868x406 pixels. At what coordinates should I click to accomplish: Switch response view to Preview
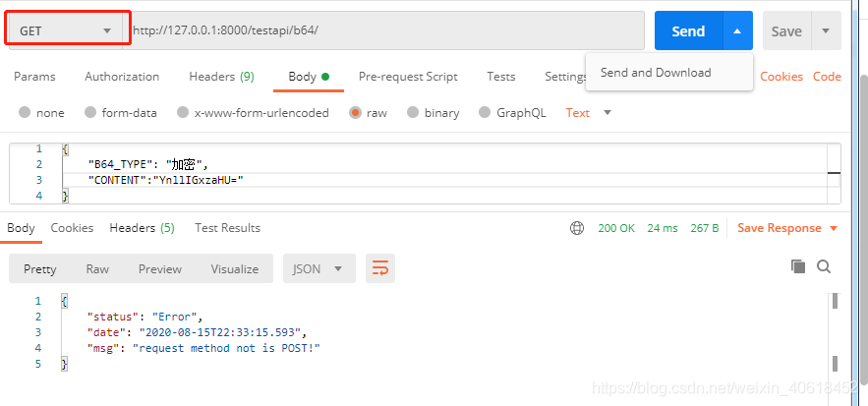160,269
